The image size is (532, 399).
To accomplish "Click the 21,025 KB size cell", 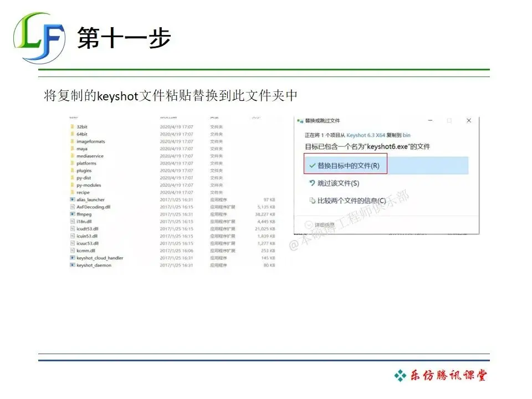I will (x=265, y=229).
